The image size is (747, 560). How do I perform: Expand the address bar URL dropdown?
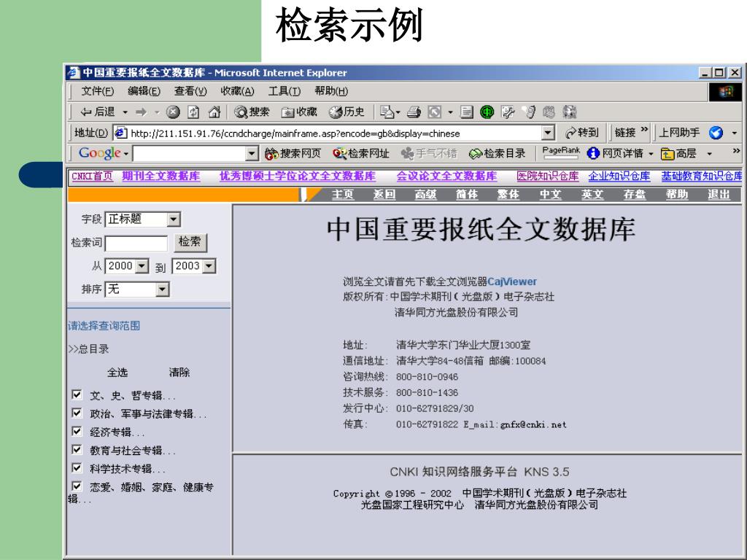pyautogui.click(x=549, y=133)
